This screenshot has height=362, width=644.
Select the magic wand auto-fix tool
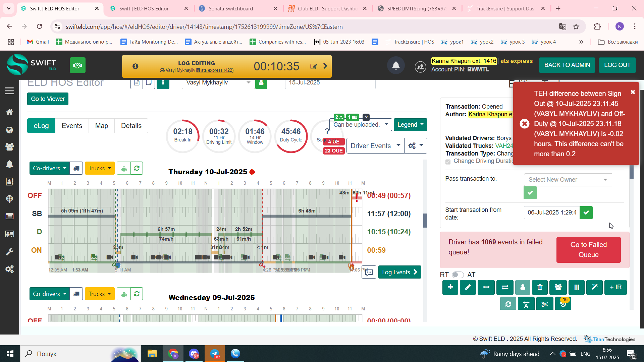594,287
